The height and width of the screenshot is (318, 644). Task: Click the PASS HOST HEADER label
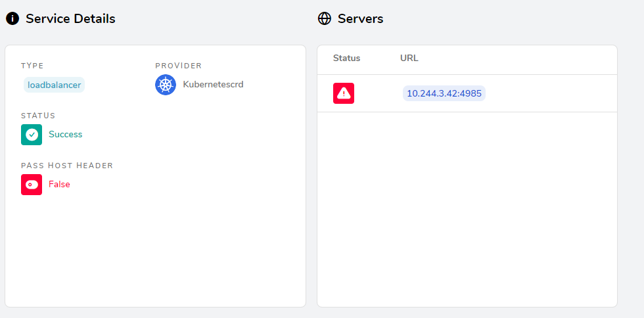point(67,166)
